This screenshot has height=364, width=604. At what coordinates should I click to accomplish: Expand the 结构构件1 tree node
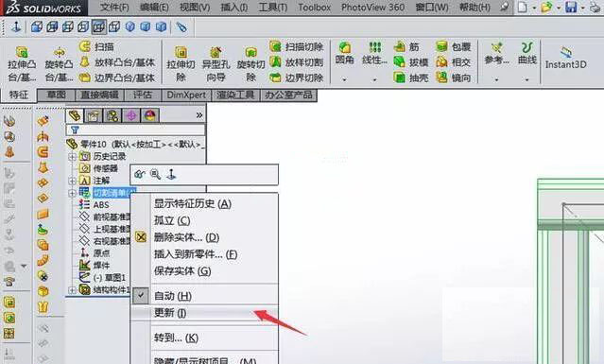72,290
